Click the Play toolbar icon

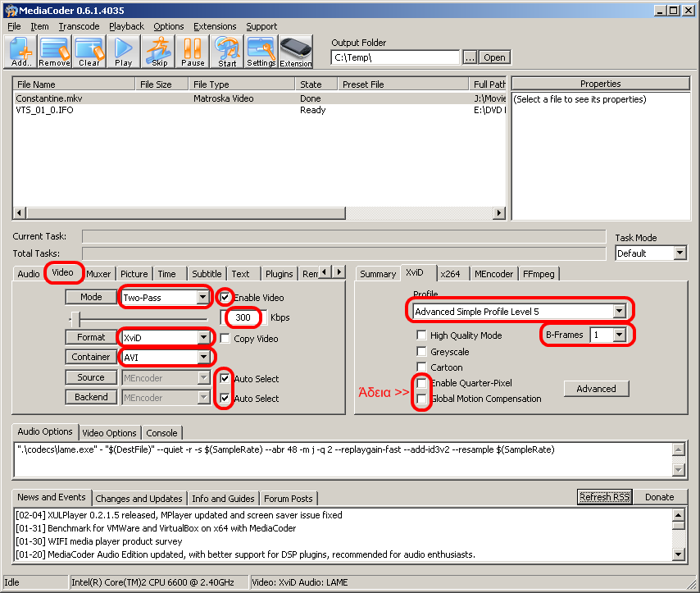(124, 52)
